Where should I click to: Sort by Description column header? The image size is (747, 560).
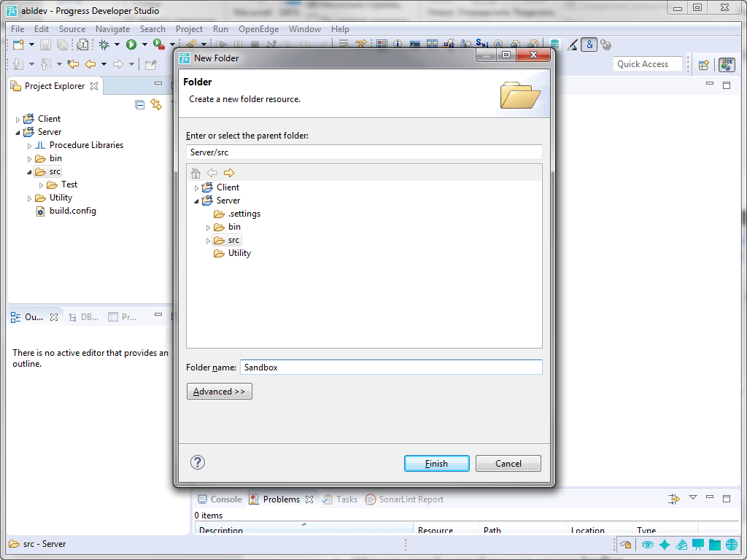tap(304, 528)
